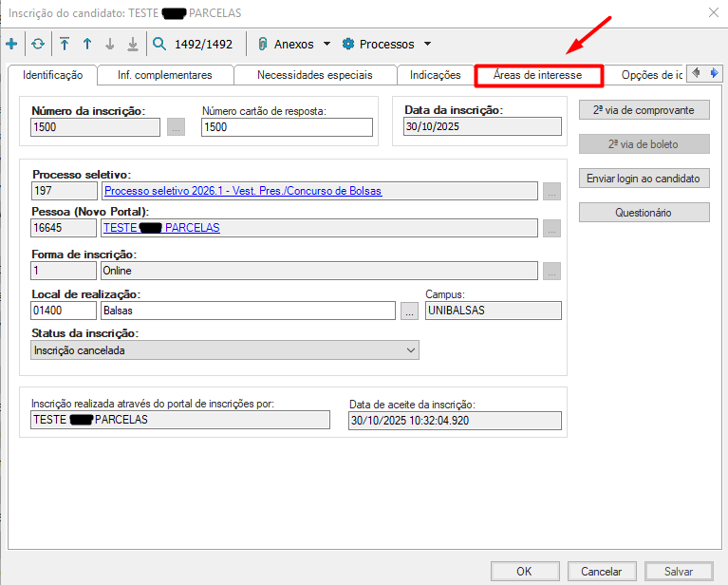Go to first record arrow icon
The image size is (728, 585).
tap(65, 44)
